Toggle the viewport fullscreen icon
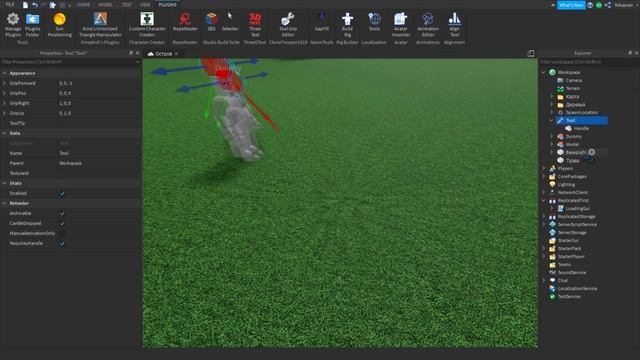Image resolution: width=640 pixels, height=360 pixels. click(531, 53)
